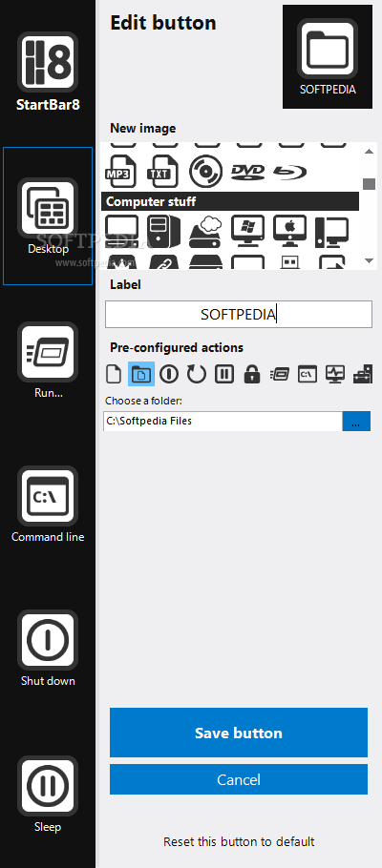Select the desktop computer monitor image
Screen dimensions: 382x868
point(121,232)
